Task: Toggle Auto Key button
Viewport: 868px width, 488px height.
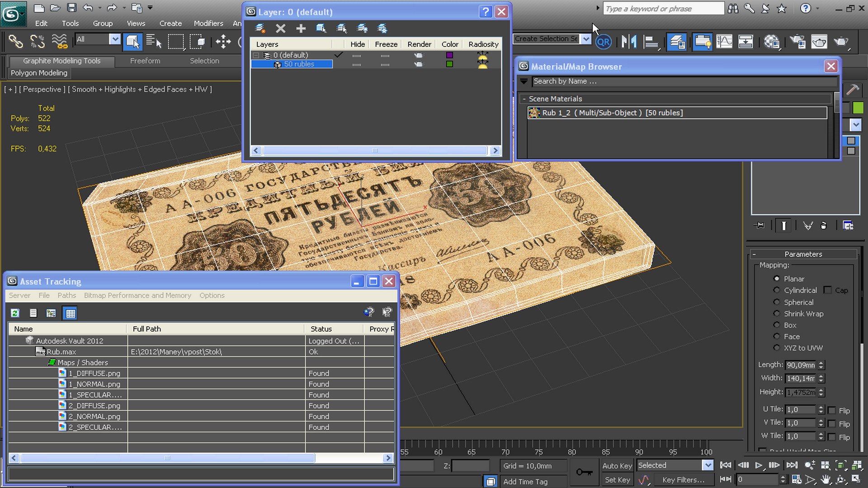Action: 617,465
